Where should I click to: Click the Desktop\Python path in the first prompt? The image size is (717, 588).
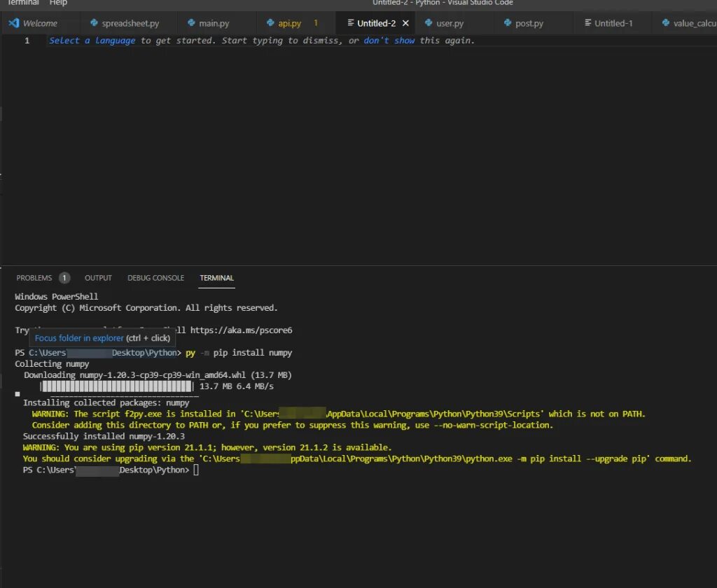[144, 353]
